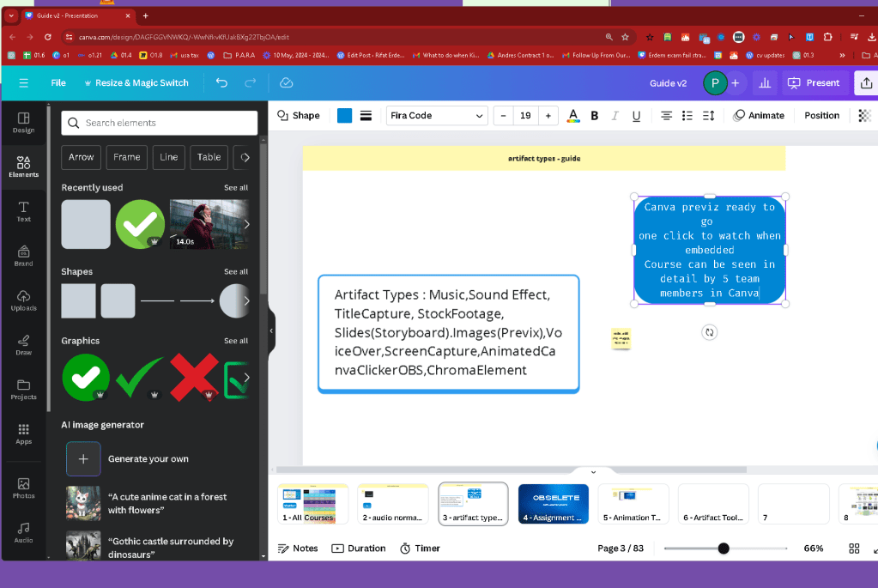Select the page 1 All Courses thumbnail
The width and height of the screenshot is (878, 588).
pyautogui.click(x=313, y=504)
